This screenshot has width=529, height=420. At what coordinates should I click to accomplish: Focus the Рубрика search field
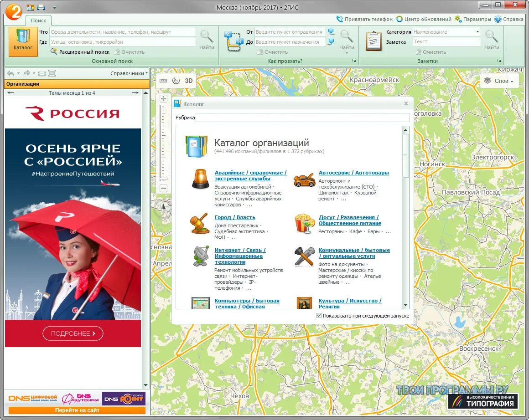pyautogui.click(x=302, y=118)
